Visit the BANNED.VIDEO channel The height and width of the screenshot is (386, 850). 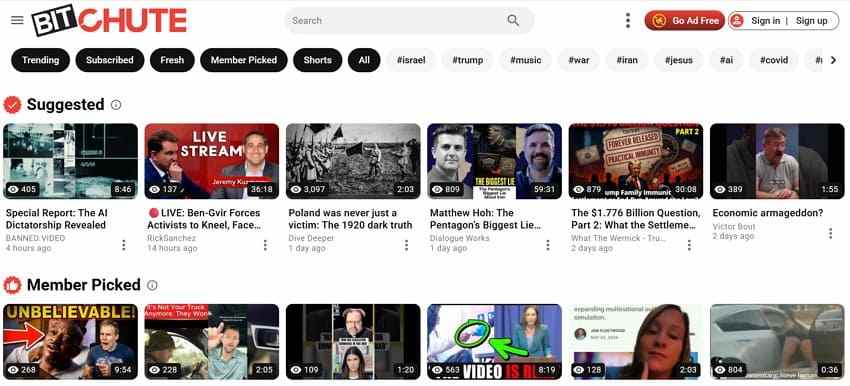(x=35, y=238)
